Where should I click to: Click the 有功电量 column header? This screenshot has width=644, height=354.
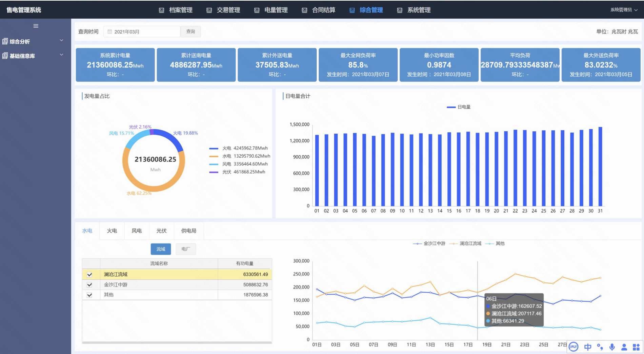245,263
